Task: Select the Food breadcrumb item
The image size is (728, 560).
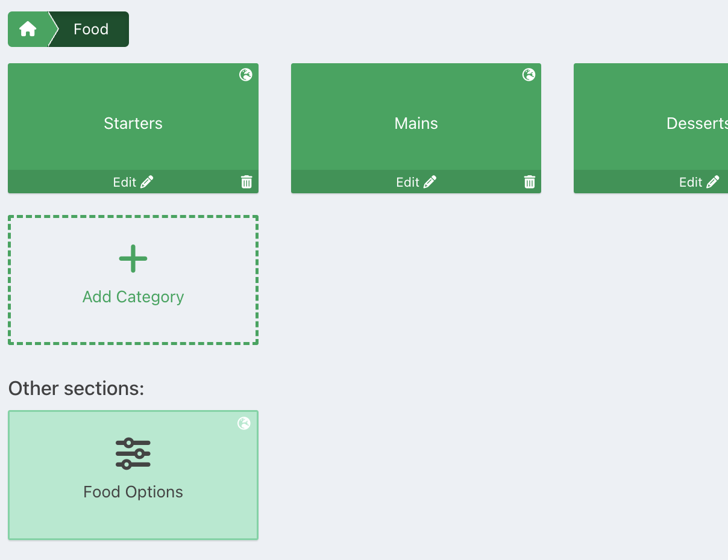Action: click(91, 29)
